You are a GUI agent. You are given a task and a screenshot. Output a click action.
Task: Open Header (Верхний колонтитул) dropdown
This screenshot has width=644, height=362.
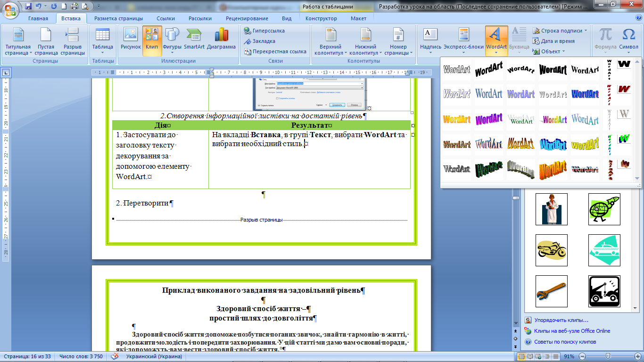tap(330, 41)
